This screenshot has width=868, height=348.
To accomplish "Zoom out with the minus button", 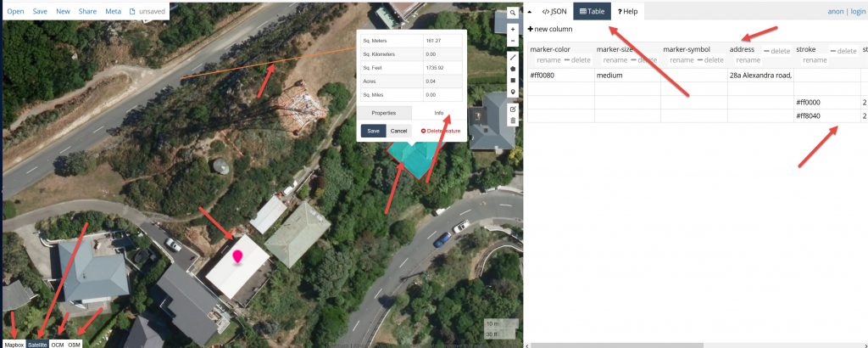I will (x=513, y=41).
